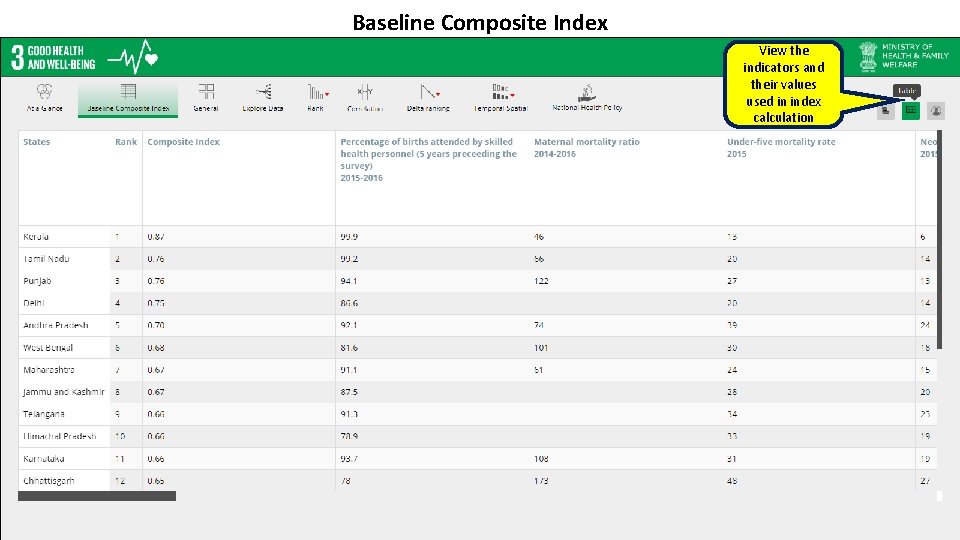Click Delhi's skilled births value 86.6

pyautogui.click(x=349, y=303)
